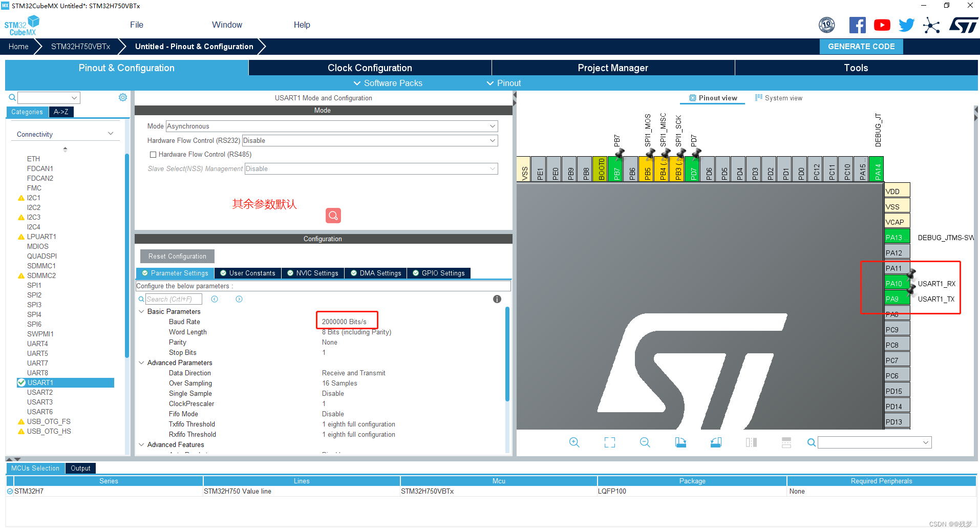
Task: Switch to the A->Z list tab
Action: [61, 112]
